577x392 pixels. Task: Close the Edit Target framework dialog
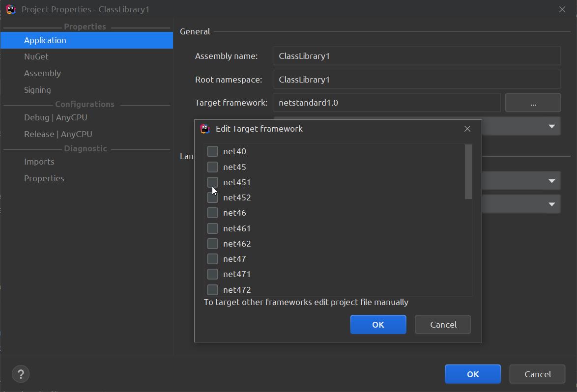pyautogui.click(x=467, y=129)
